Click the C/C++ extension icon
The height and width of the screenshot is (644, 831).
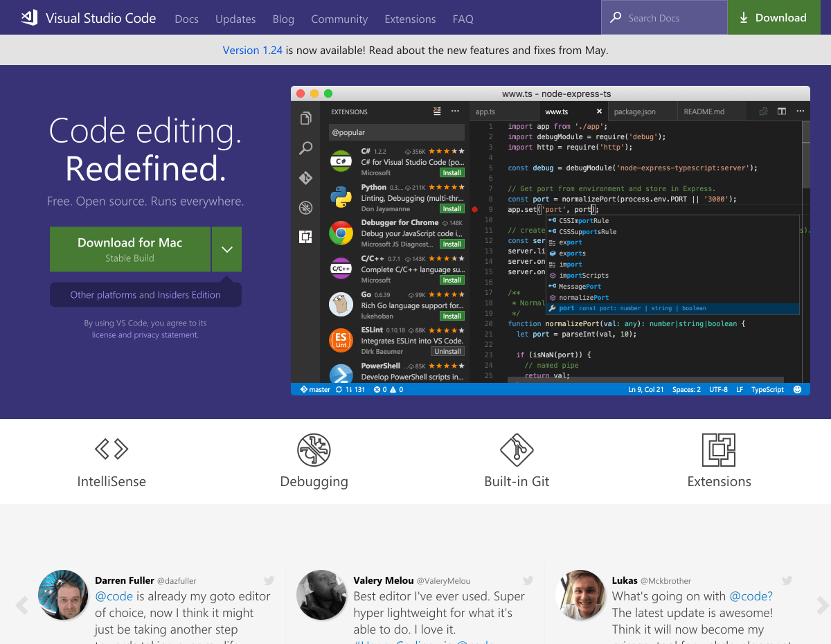point(341,269)
